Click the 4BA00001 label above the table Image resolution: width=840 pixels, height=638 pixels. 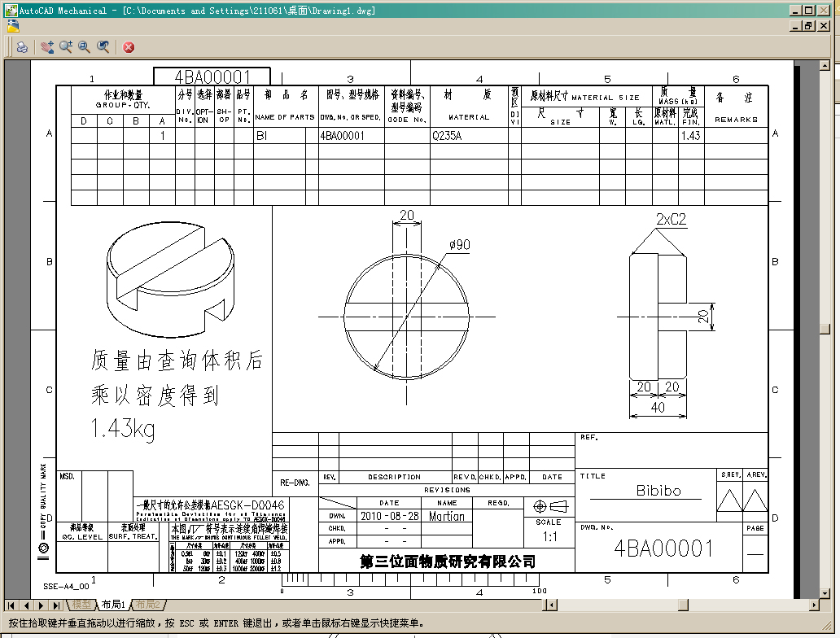pos(212,76)
